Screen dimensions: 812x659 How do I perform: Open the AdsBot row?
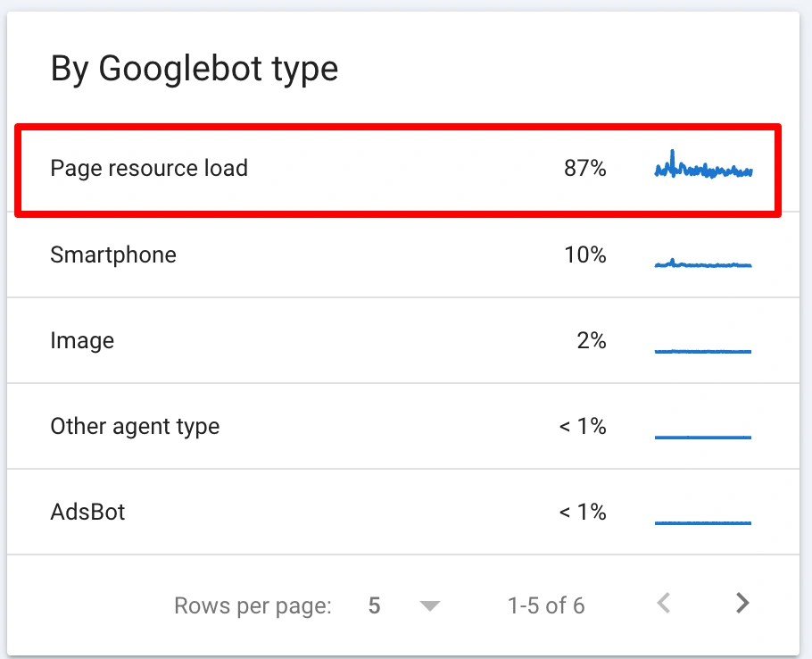click(x=87, y=512)
